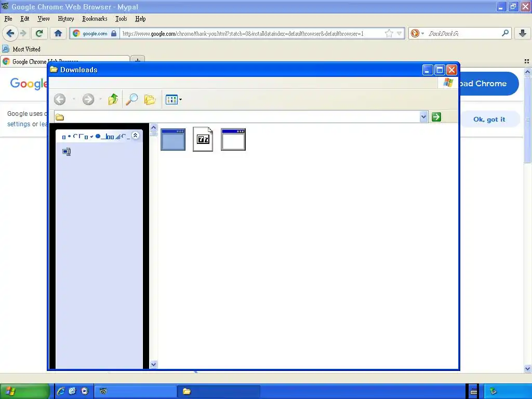Select the selected blue application file icon
This screenshot has width=532, height=399.
click(x=173, y=139)
